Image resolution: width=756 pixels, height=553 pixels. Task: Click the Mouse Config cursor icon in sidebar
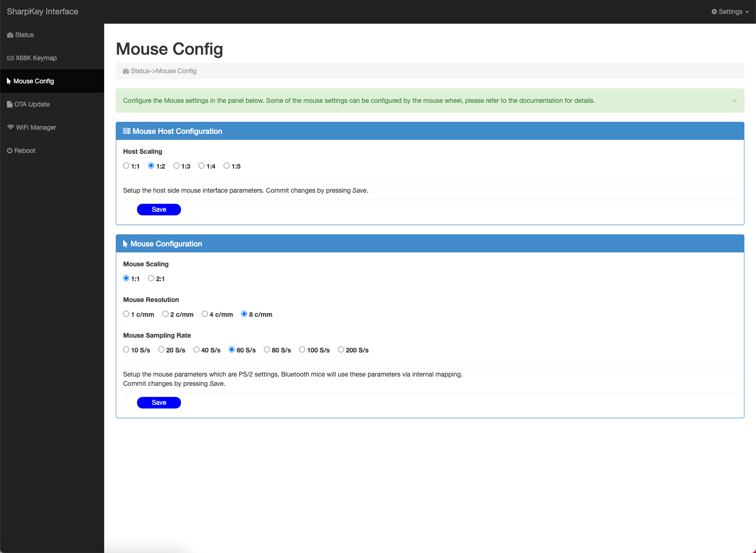9,81
